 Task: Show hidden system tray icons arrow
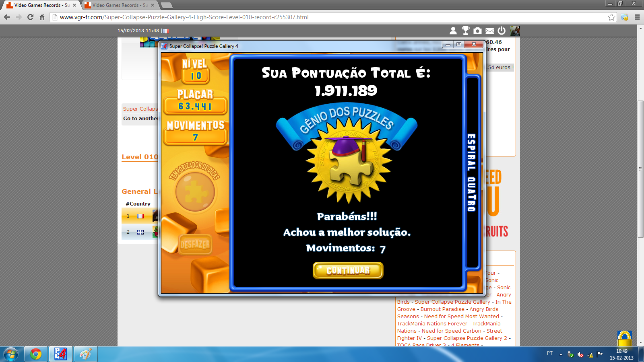pos(561,354)
